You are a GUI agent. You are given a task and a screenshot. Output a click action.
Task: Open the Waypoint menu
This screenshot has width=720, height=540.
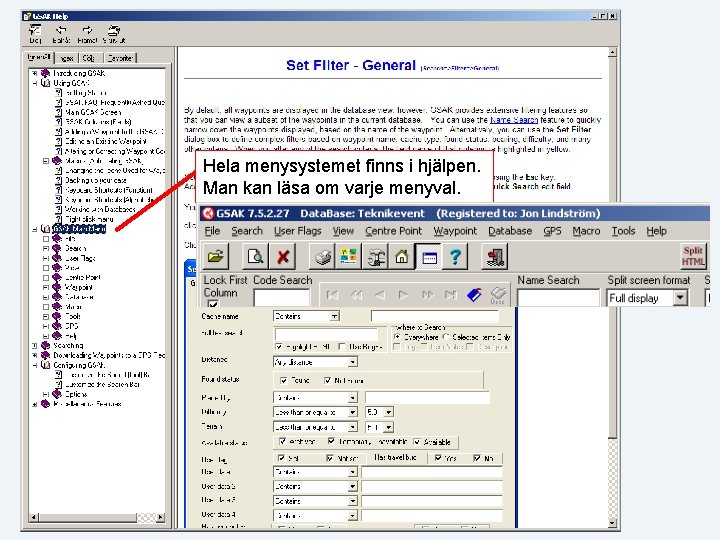coord(455,231)
